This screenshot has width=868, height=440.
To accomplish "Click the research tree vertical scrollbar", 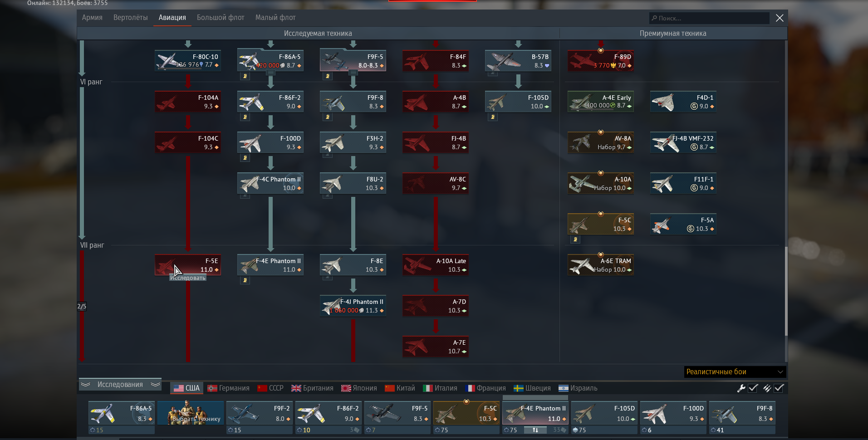I will [786, 290].
